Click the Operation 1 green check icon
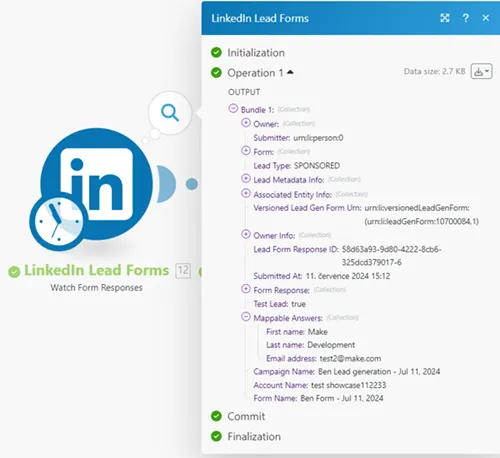The width and height of the screenshot is (500, 458). tap(216, 73)
